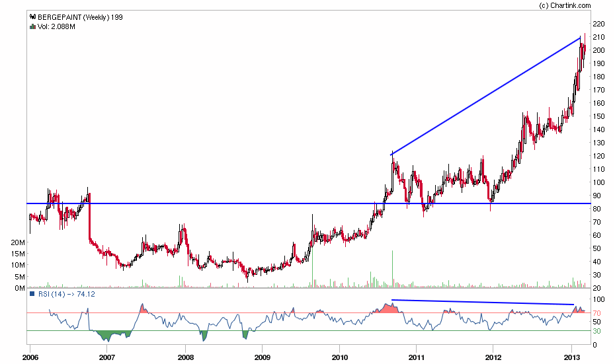The width and height of the screenshot is (615, 364).
Task: Click the 210 price axis label
Action: pyautogui.click(x=599, y=37)
